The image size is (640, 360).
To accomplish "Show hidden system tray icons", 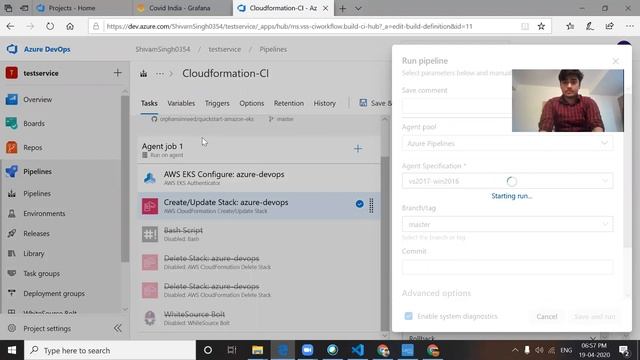I will (515, 350).
